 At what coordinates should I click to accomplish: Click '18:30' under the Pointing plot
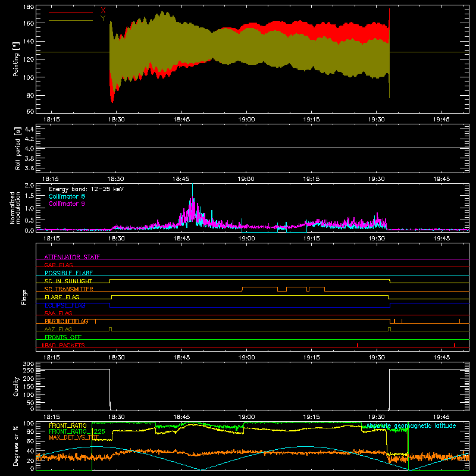116,120
